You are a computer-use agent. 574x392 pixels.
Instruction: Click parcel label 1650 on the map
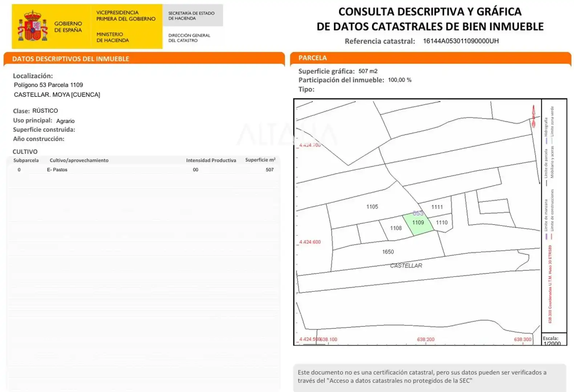(388, 252)
